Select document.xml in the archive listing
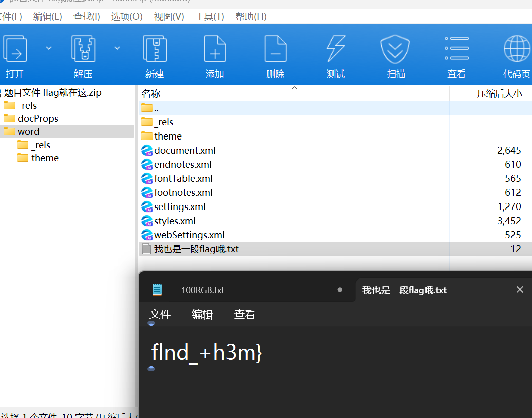Viewport: 532px width, 418px height. pos(185,150)
